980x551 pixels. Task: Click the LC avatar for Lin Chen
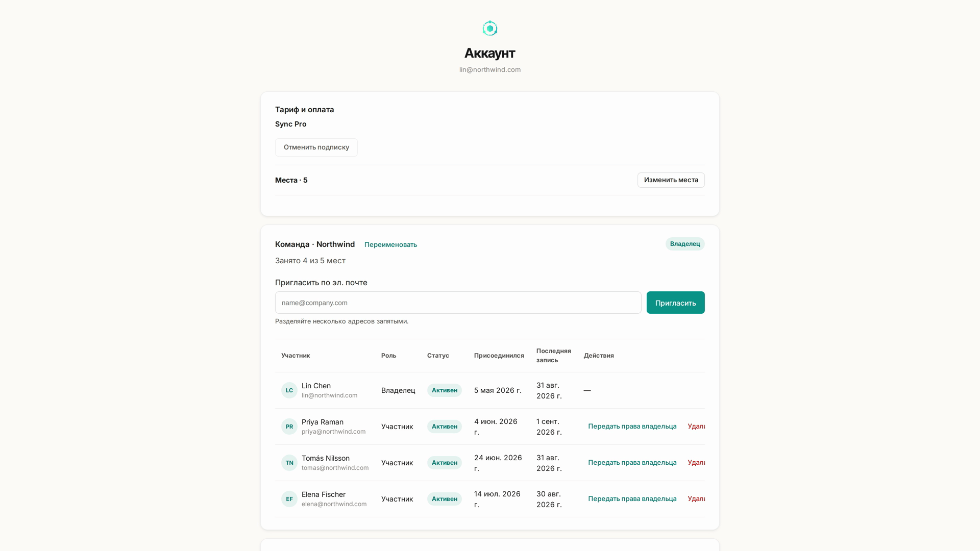coord(289,390)
